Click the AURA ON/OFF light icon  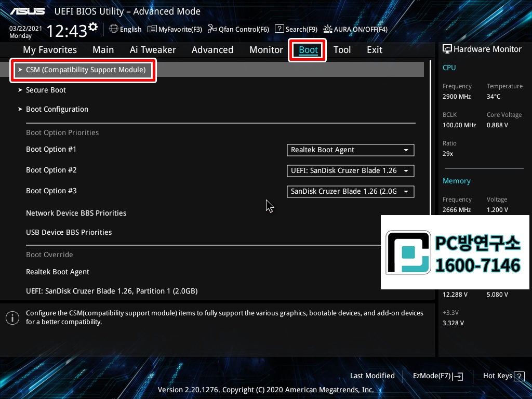click(328, 29)
